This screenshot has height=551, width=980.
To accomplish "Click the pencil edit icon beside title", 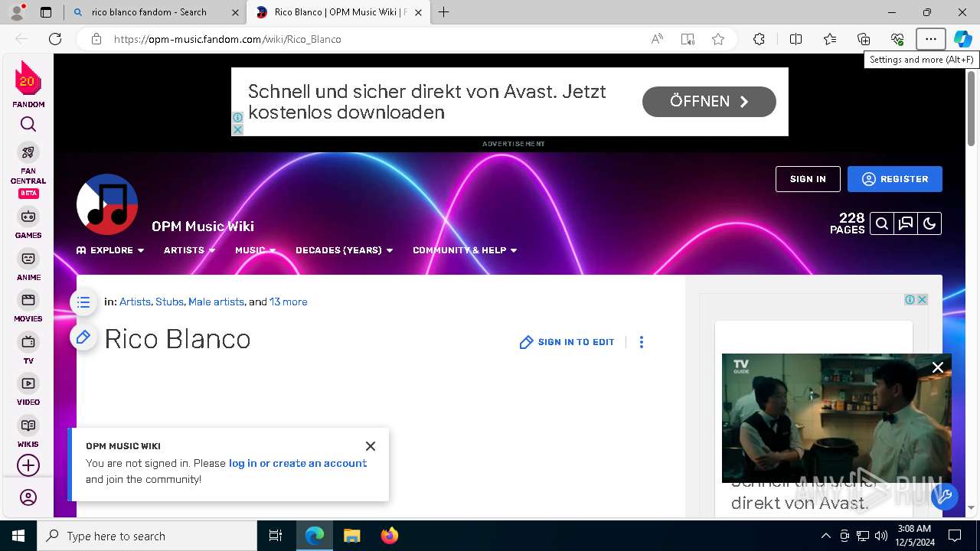I will [x=83, y=337].
